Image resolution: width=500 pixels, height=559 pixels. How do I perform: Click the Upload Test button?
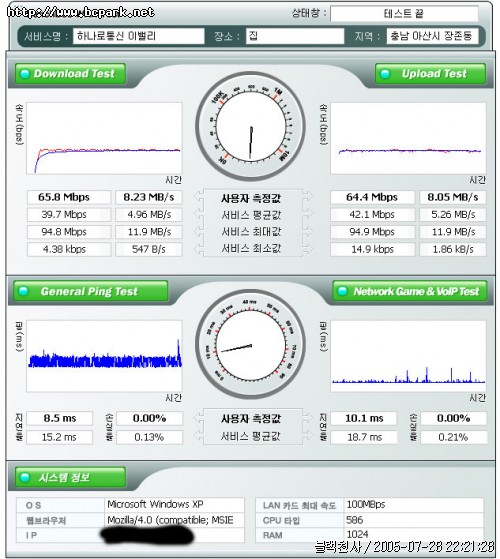pyautogui.click(x=430, y=74)
